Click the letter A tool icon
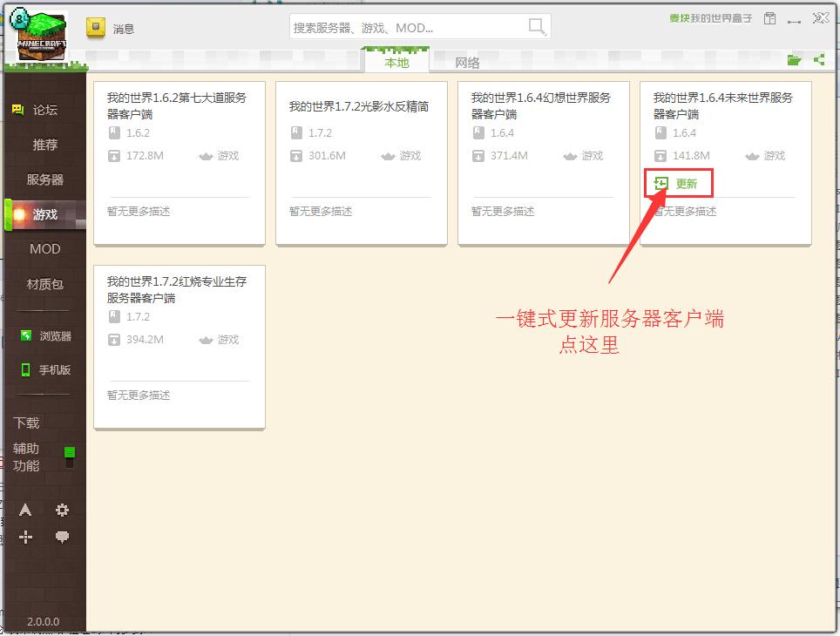The height and width of the screenshot is (636, 840). click(x=25, y=510)
